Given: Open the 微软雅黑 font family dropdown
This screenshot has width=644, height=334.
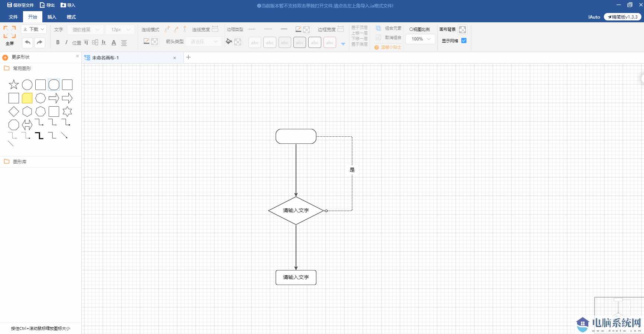Looking at the screenshot, I should coord(86,29).
